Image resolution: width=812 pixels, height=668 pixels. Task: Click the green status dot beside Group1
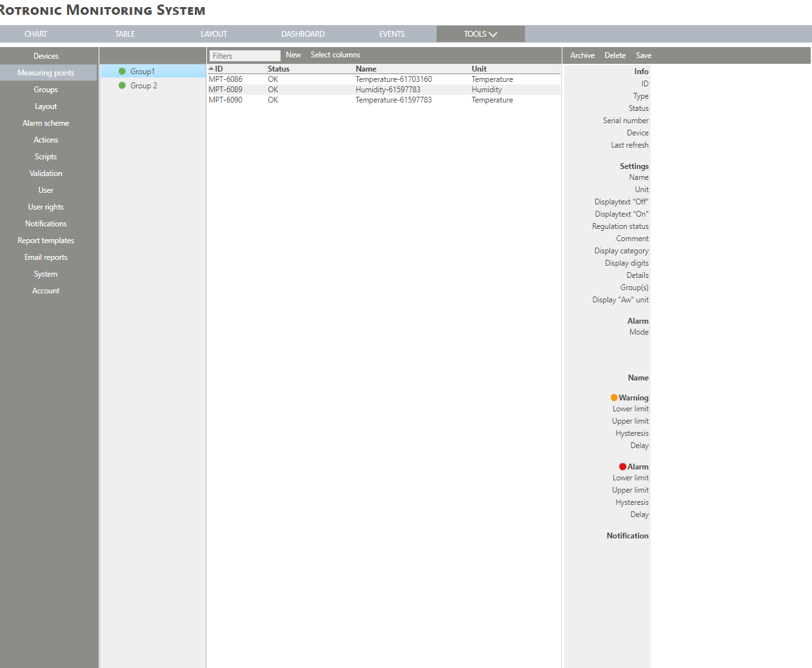pyautogui.click(x=122, y=72)
